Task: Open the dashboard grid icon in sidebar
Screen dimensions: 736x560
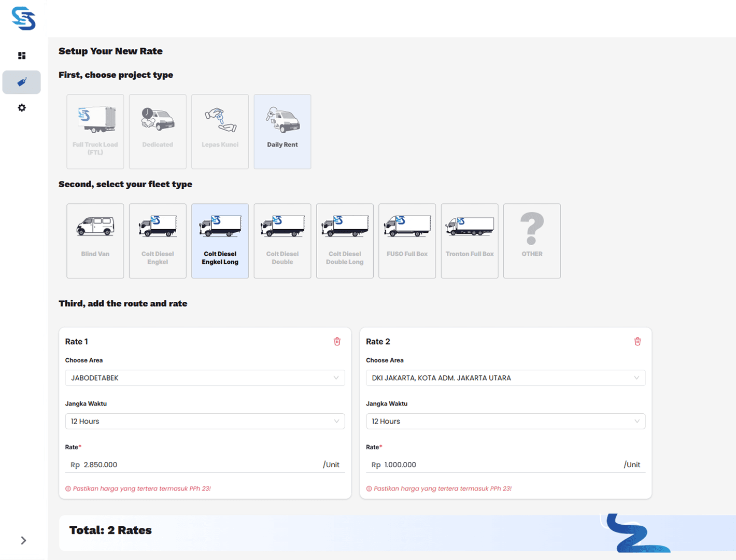Action: 22,55
